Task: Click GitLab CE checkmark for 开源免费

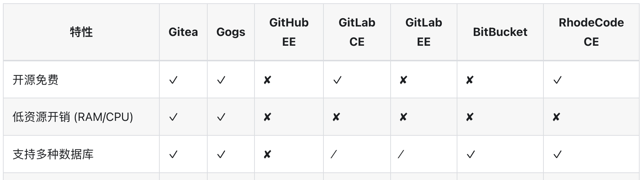Action: (337, 80)
